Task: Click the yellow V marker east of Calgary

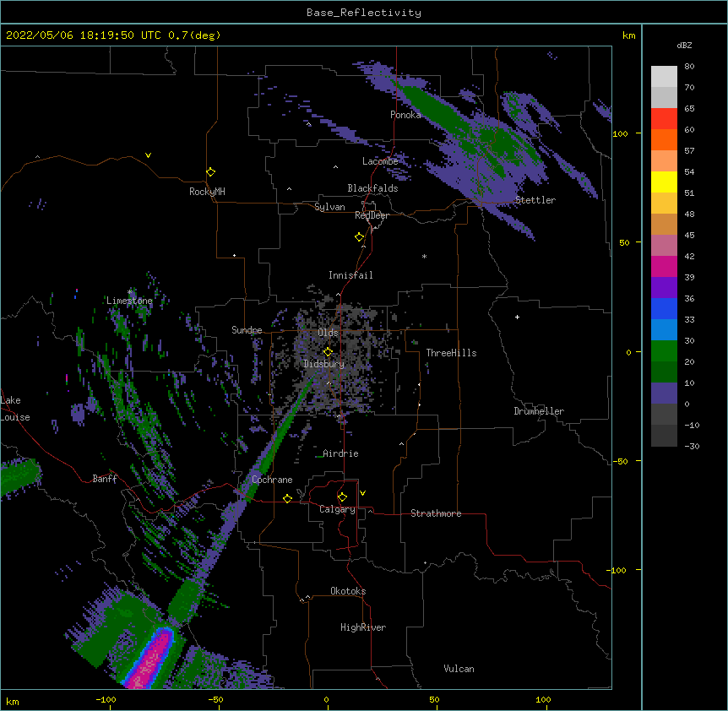Action: coord(362,493)
